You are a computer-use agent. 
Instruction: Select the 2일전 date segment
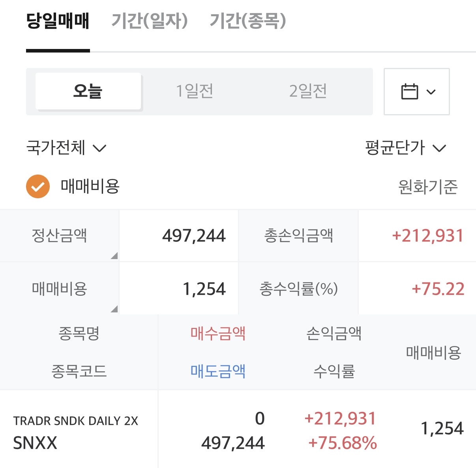[x=308, y=91]
